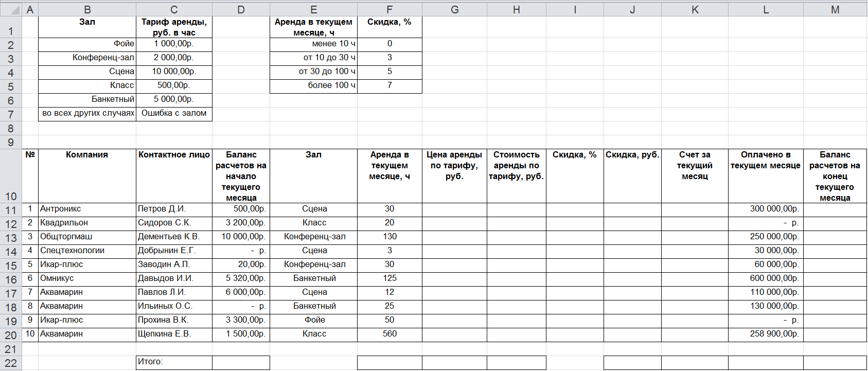Viewport: 868px width, 371px height.
Task: Click on 'Спецтехнологии' cell
Action: tap(87, 251)
